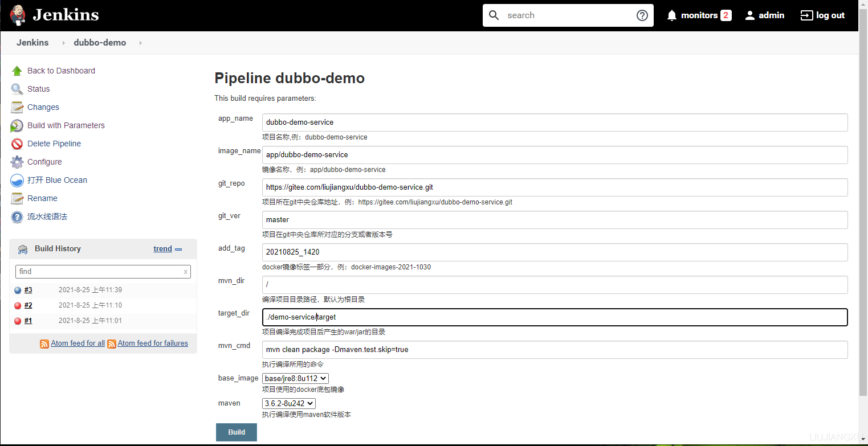868x446 pixels.
Task: Click the mvn_cmd input field
Action: (555, 350)
